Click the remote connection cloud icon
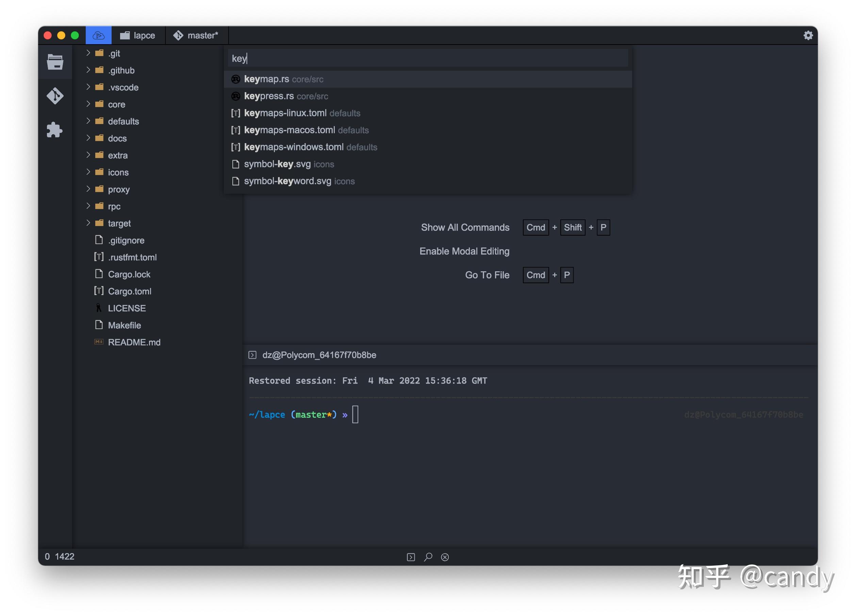The image size is (856, 616). coord(99,35)
